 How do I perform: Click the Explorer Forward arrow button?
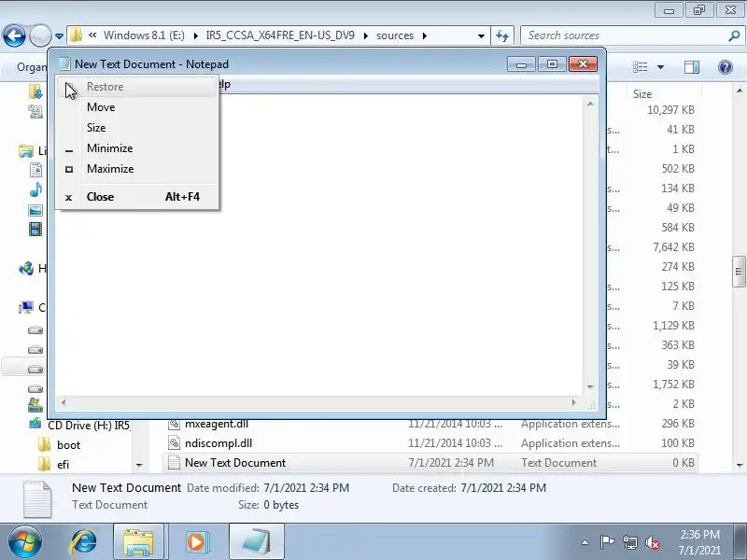tap(40, 35)
